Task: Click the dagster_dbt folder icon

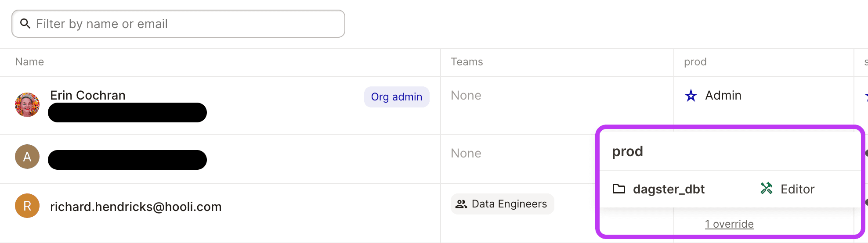Action: point(619,189)
